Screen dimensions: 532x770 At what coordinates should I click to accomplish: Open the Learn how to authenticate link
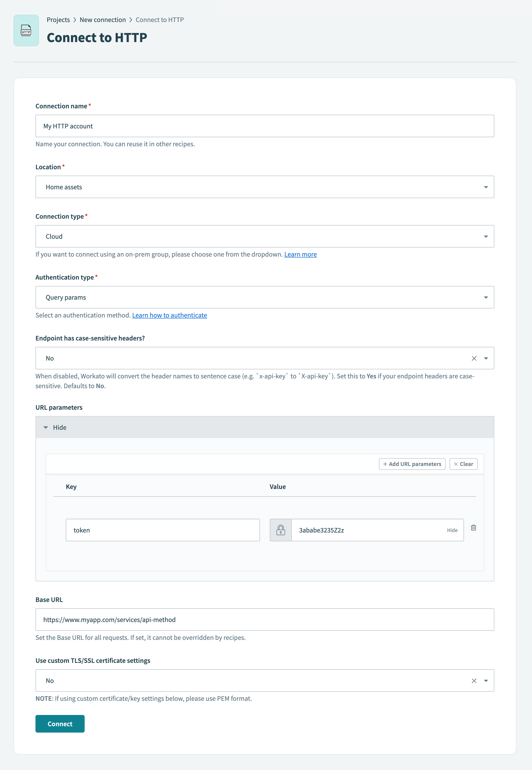tap(169, 315)
